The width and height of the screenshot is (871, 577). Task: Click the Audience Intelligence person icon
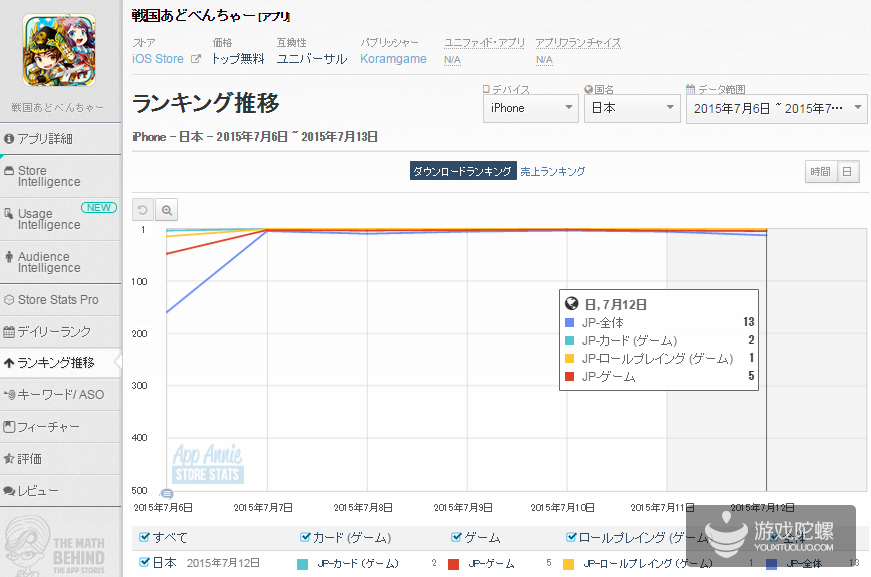(x=9, y=258)
